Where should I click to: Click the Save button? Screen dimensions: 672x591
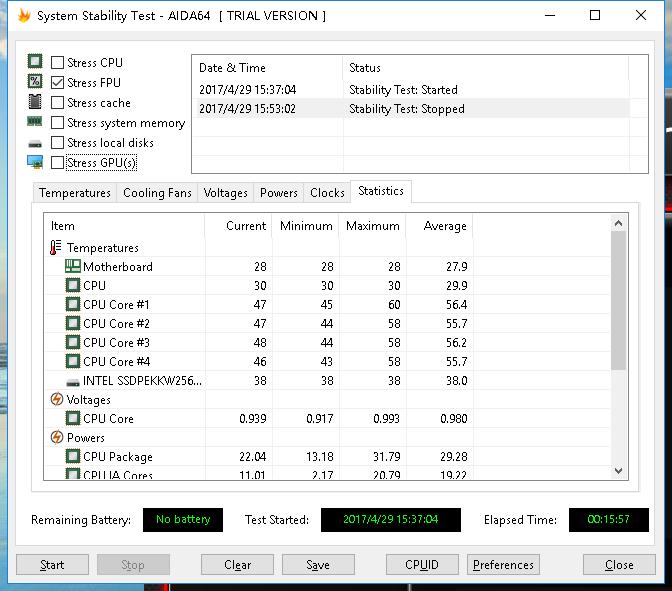(x=318, y=565)
